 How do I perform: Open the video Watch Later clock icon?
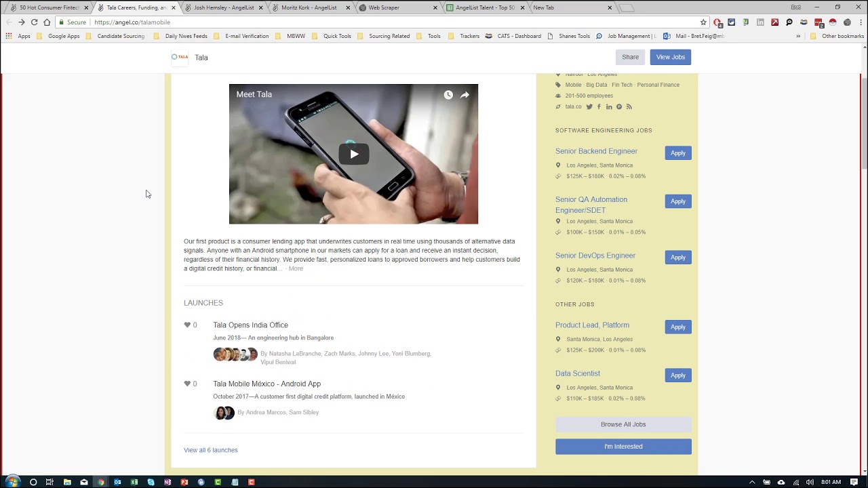coord(448,95)
